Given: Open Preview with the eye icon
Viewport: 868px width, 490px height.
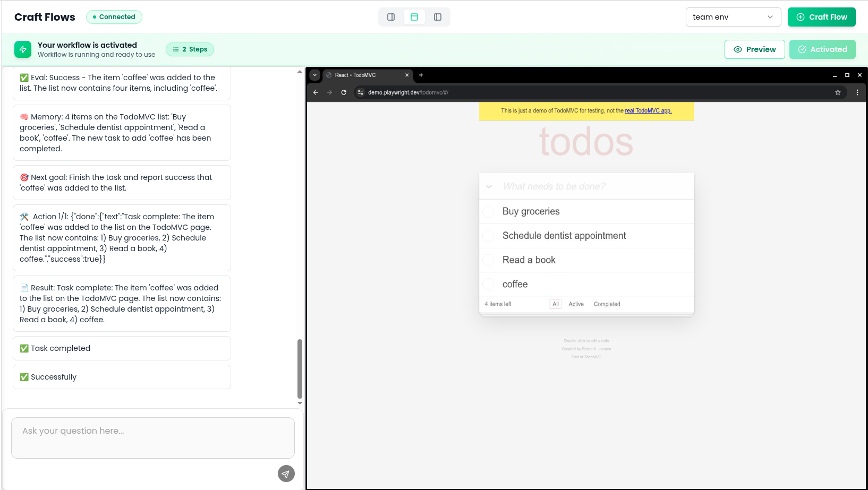Looking at the screenshot, I should click(x=754, y=49).
